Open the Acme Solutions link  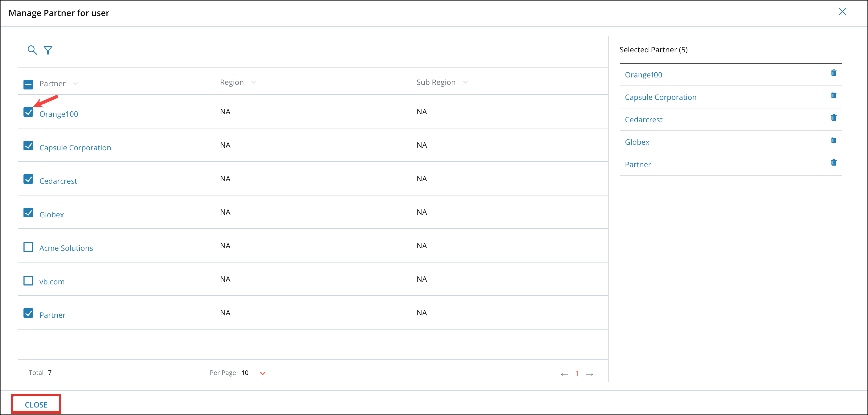[66, 248]
